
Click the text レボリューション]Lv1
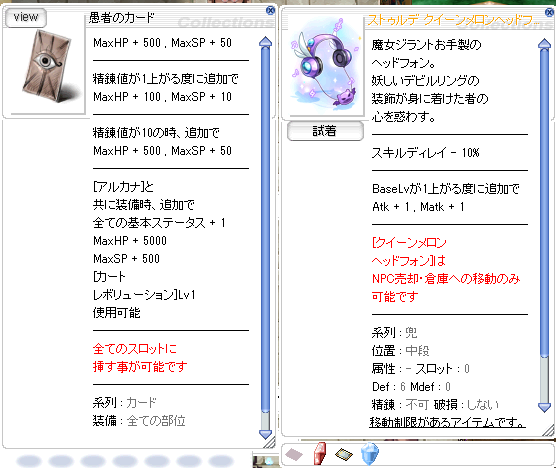[x=144, y=295]
